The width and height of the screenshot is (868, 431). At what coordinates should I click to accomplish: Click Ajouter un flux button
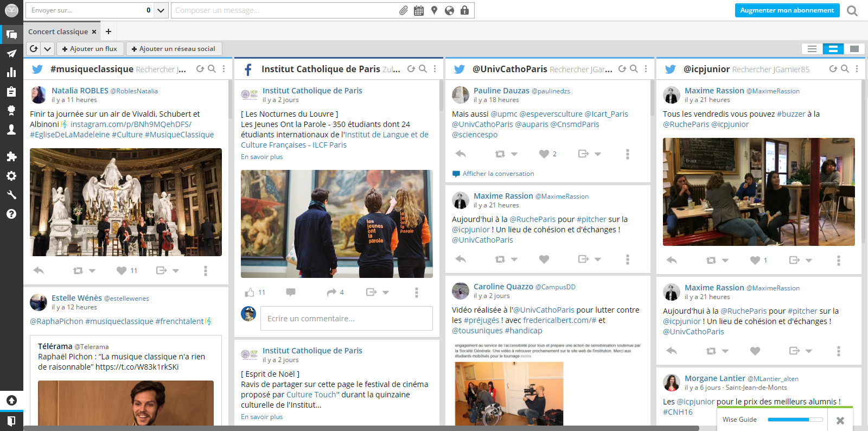coord(90,49)
